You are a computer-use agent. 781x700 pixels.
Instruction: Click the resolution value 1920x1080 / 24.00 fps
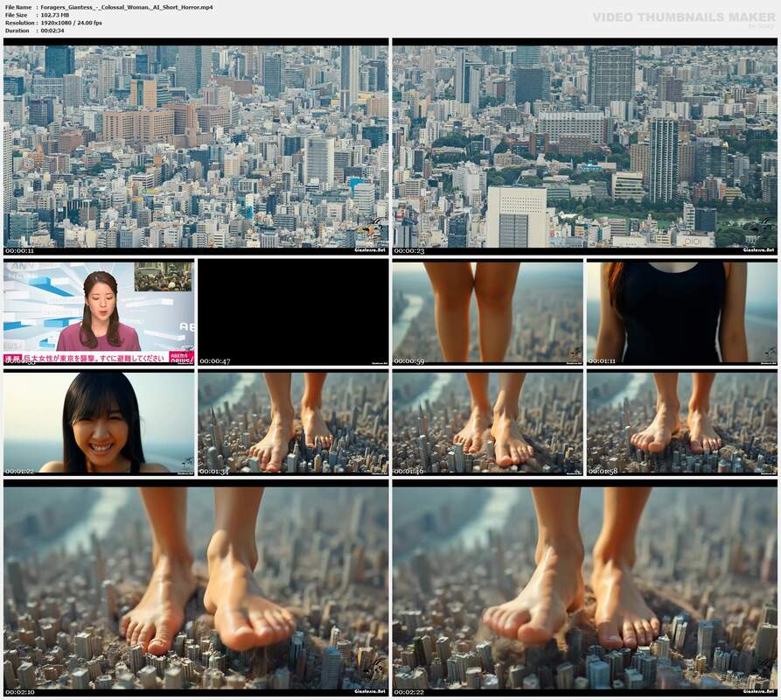(71, 23)
